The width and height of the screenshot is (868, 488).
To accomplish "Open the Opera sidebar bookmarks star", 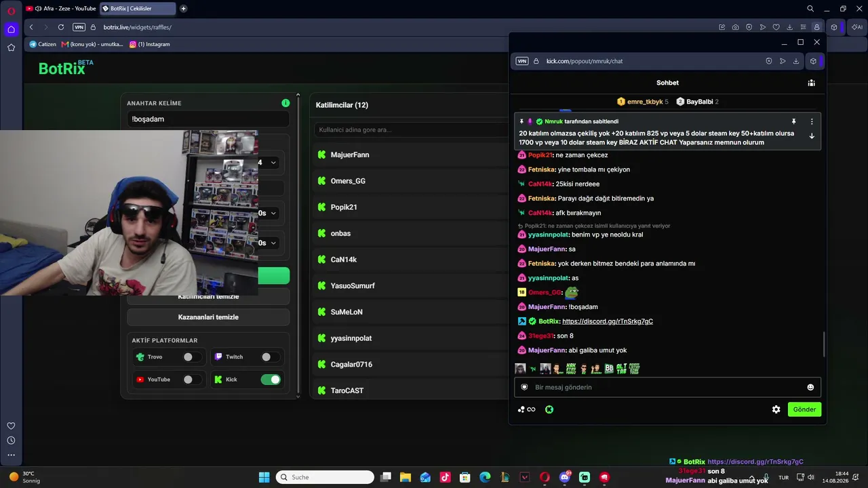I will click(x=11, y=47).
